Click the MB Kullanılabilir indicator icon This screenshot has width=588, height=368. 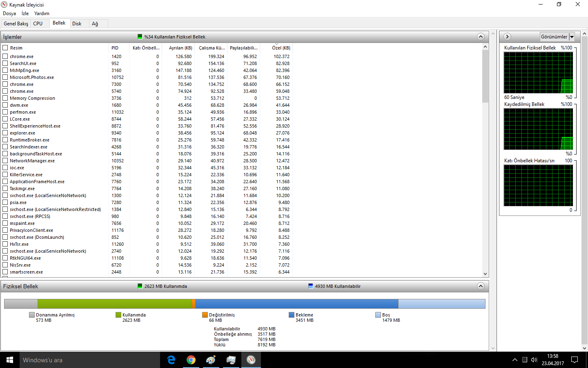click(x=311, y=286)
